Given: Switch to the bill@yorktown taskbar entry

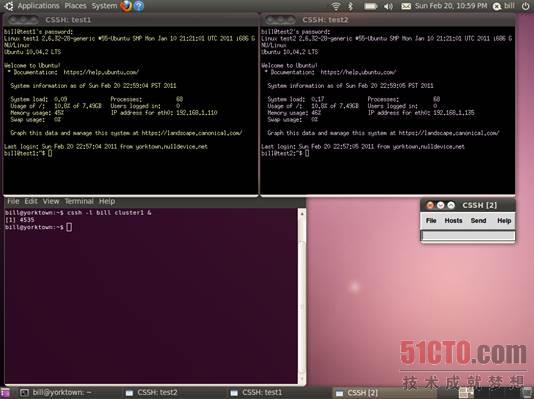Looking at the screenshot, I should (x=56, y=393).
